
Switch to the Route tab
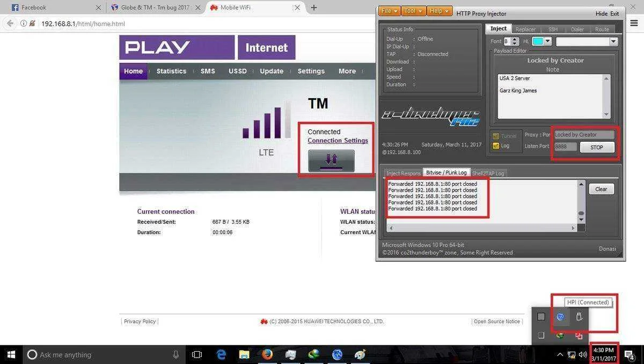click(602, 29)
